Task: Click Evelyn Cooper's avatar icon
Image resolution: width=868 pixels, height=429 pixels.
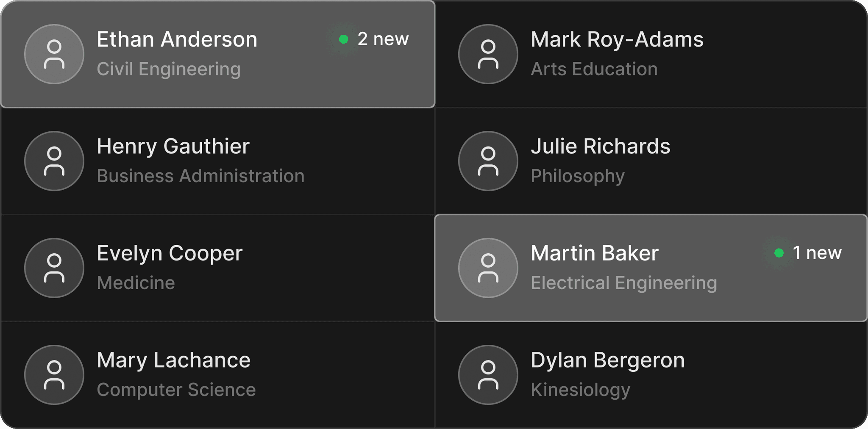Action: [54, 268]
